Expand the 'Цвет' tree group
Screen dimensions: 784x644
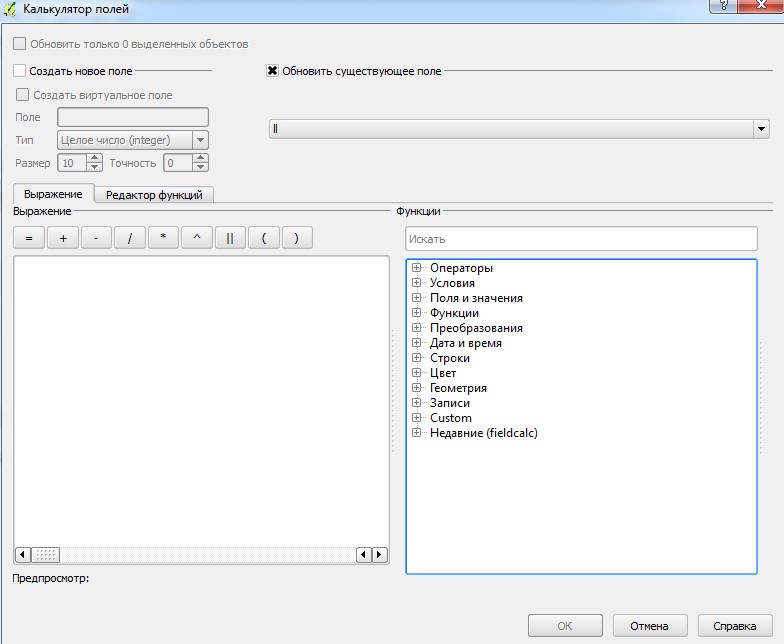(x=416, y=372)
